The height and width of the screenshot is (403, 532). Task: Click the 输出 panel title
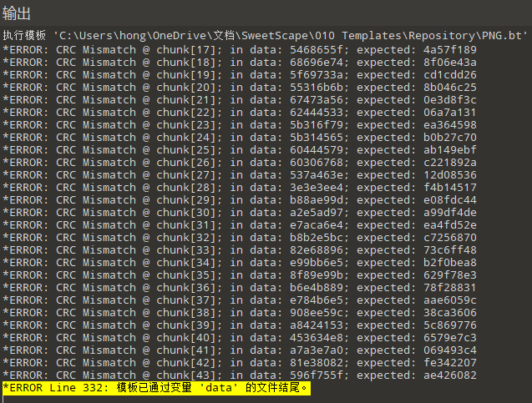coord(17,13)
